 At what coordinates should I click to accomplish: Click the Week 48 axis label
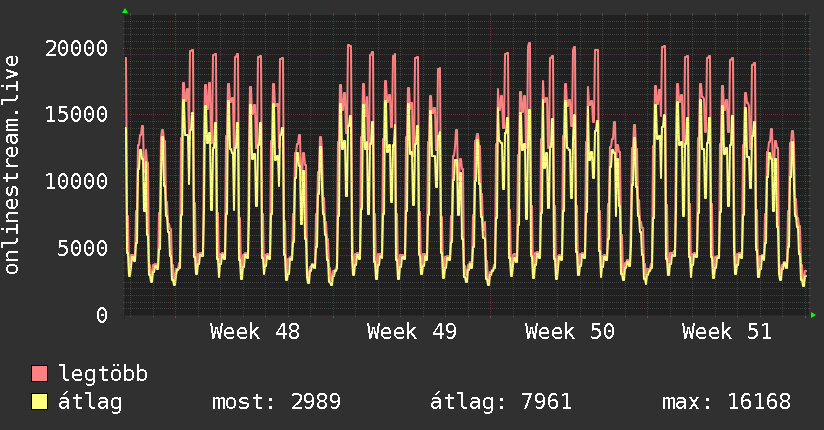coord(255,332)
